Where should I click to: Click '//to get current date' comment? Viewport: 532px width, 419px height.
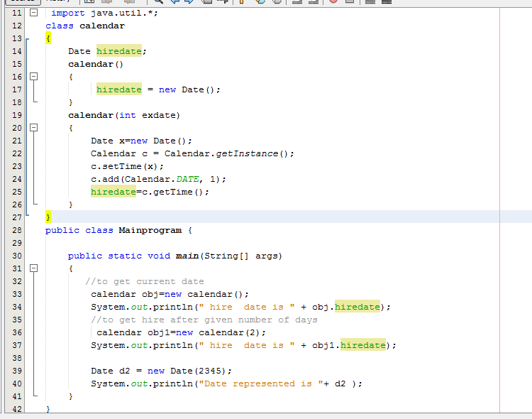point(145,281)
